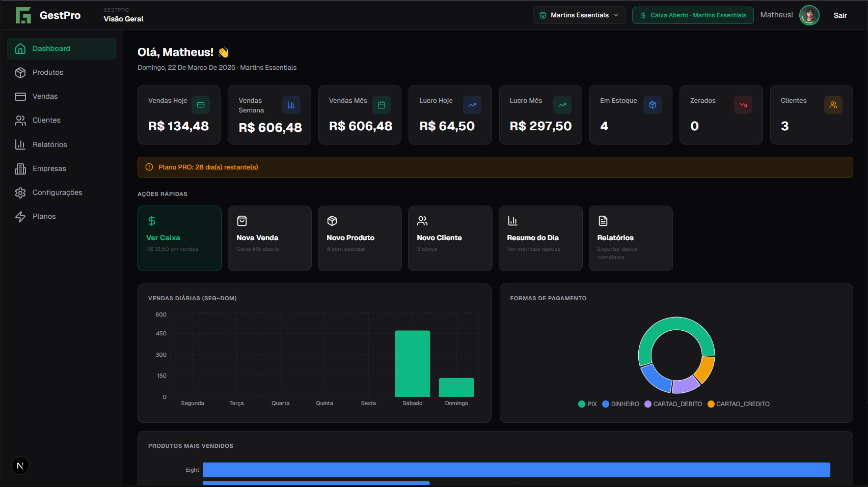Click the Next.js round badge icon
This screenshot has width=868, height=487.
(20, 466)
